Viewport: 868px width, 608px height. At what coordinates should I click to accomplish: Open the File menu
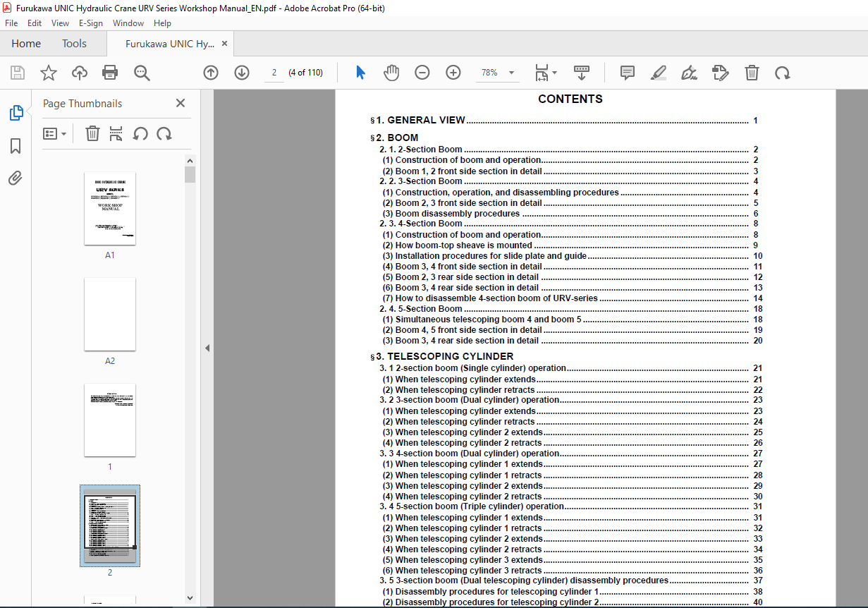click(x=11, y=23)
